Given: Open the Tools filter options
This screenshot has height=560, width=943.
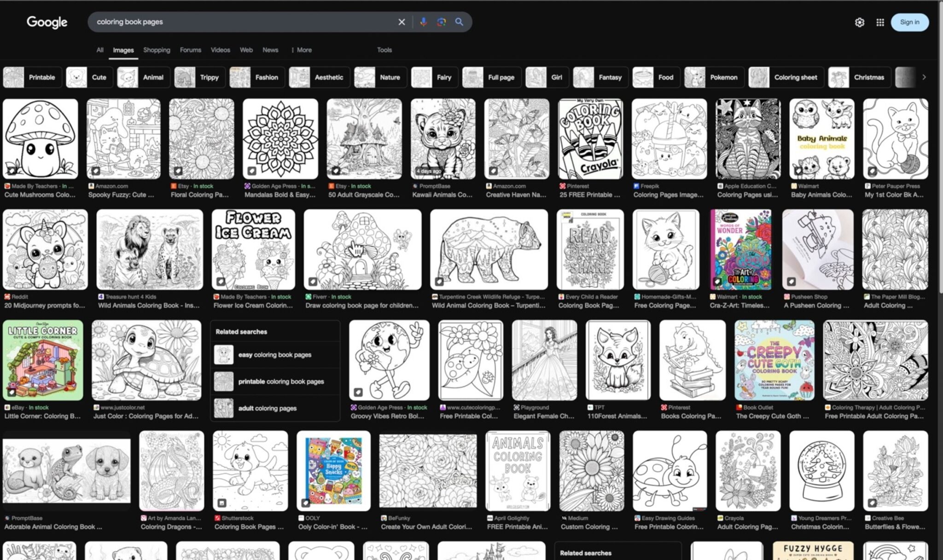Looking at the screenshot, I should tap(384, 50).
